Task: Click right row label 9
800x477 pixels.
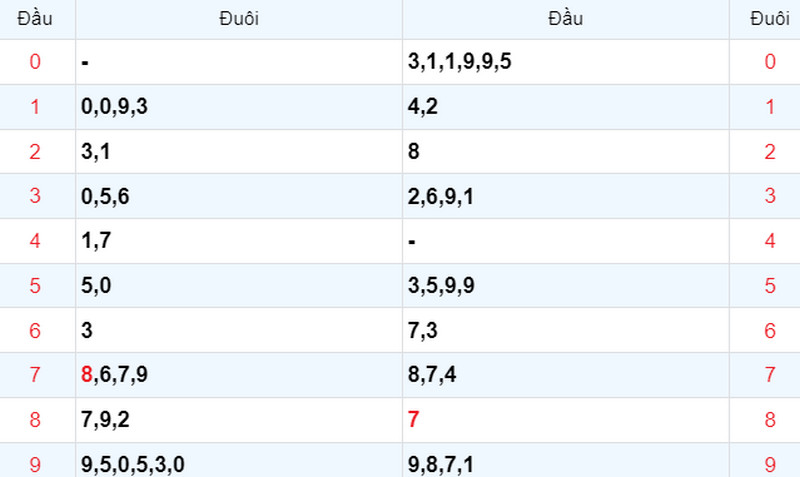Action: pos(769,464)
